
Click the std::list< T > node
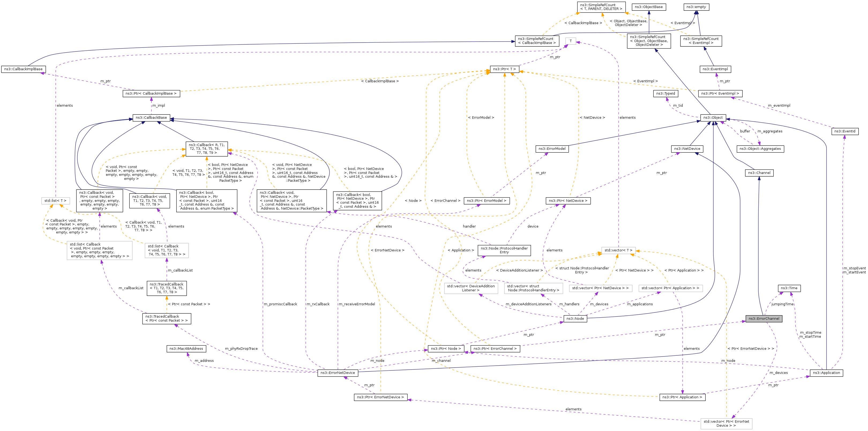coord(55,201)
